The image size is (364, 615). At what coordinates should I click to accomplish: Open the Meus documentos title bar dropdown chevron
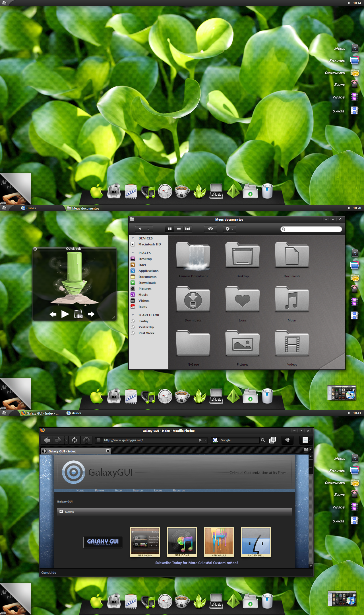[326, 219]
